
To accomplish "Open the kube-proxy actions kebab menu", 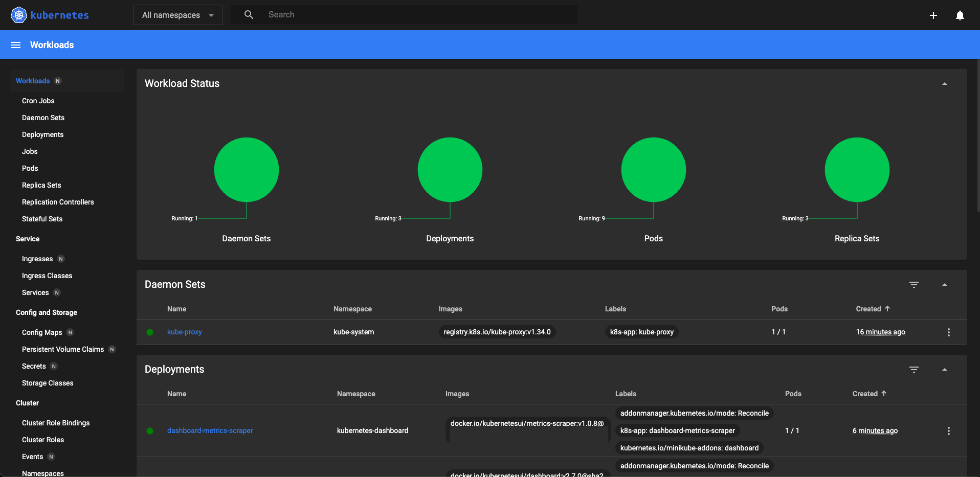I will pyautogui.click(x=949, y=332).
